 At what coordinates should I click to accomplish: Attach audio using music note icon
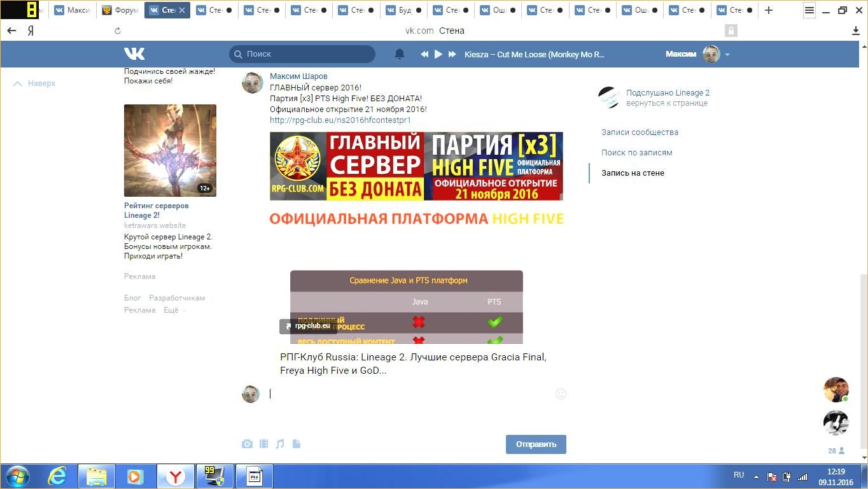click(x=280, y=444)
